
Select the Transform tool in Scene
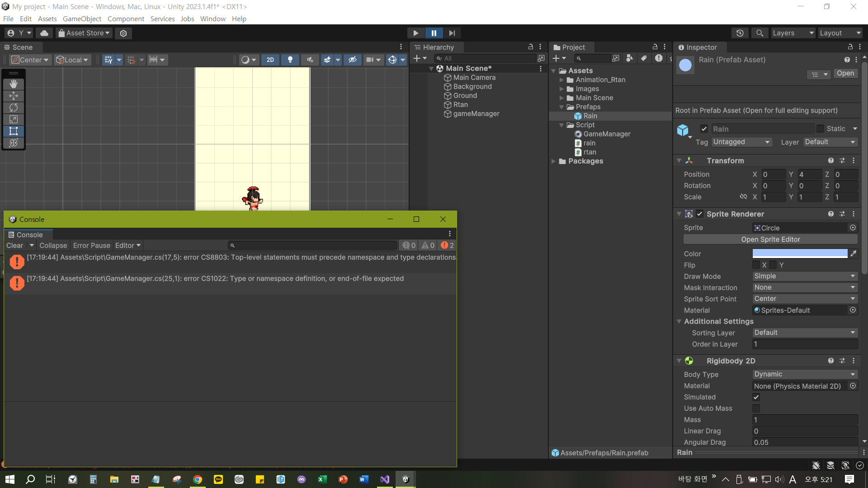click(14, 143)
